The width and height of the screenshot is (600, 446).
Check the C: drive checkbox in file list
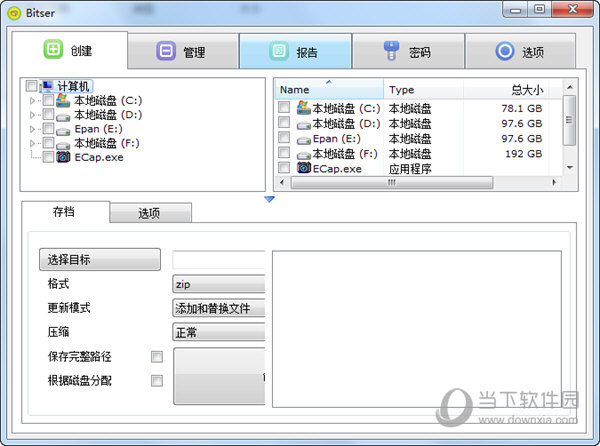[x=284, y=107]
